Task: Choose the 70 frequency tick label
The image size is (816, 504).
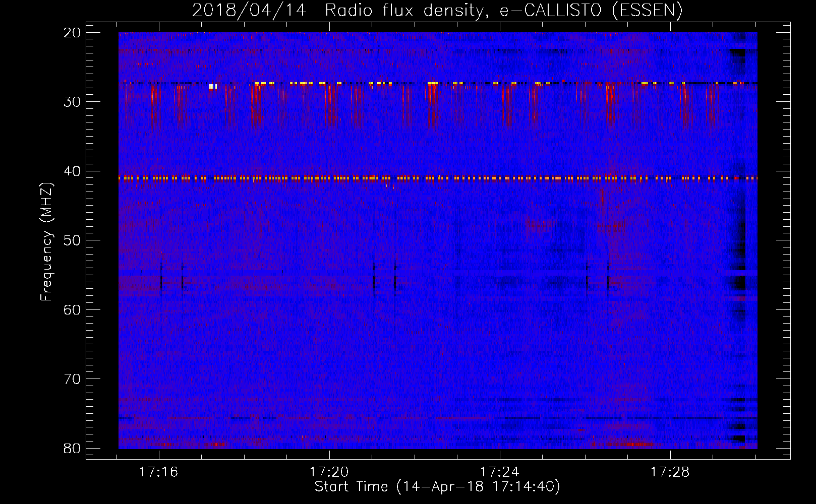Action: (73, 379)
